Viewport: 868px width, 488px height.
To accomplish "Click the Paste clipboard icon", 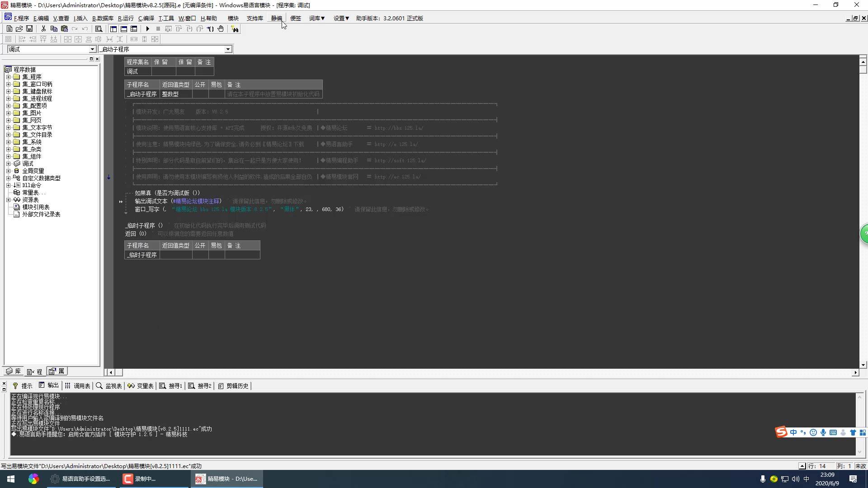I will [x=64, y=28].
